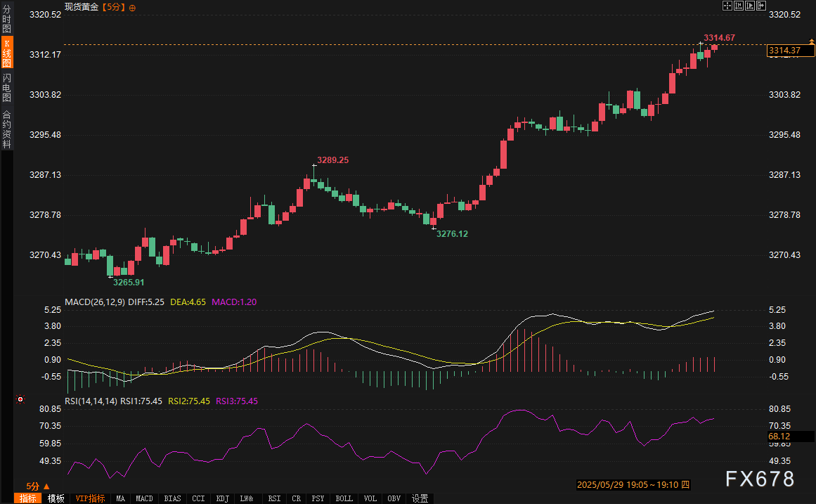Select the K线图 sidebar tab
This screenshot has width=816, height=504.
coord(7,53)
